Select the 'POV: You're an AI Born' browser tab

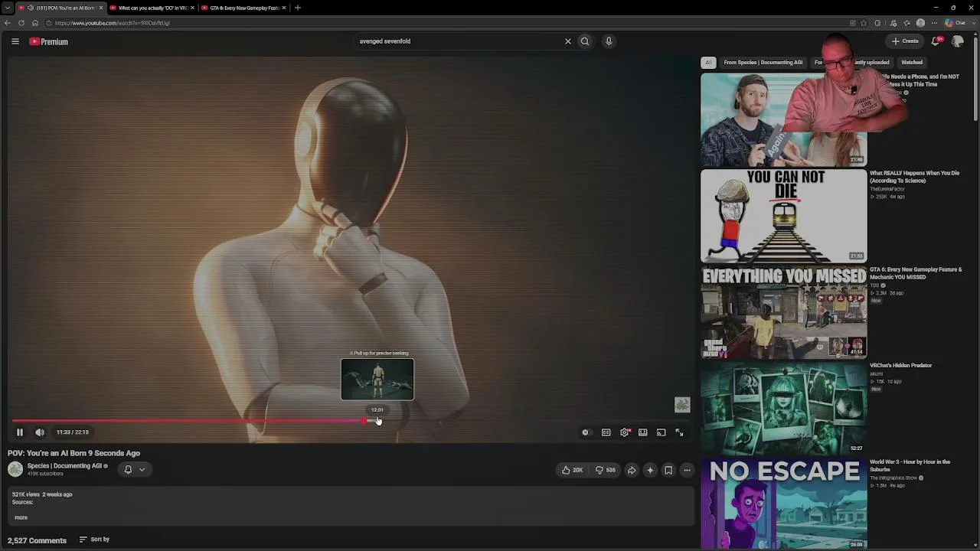pos(60,8)
